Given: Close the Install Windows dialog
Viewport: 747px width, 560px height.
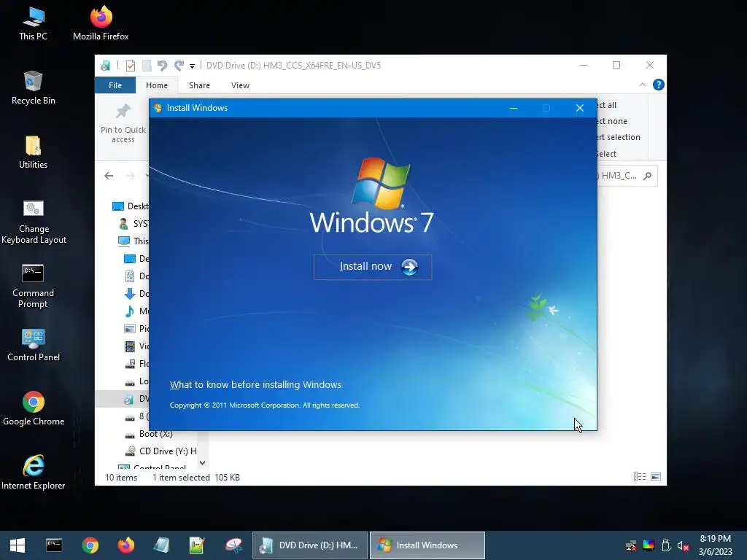Looking at the screenshot, I should point(580,108).
